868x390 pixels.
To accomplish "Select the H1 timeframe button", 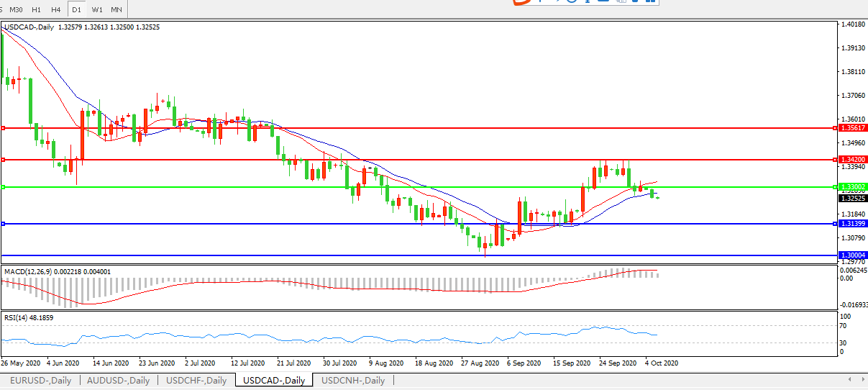I will [x=37, y=10].
